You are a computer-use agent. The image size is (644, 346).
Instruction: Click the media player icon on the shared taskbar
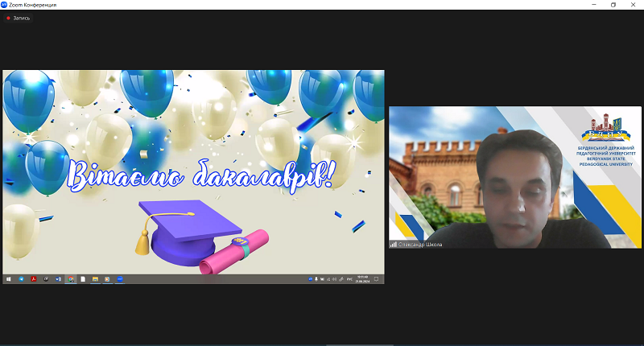(107, 279)
